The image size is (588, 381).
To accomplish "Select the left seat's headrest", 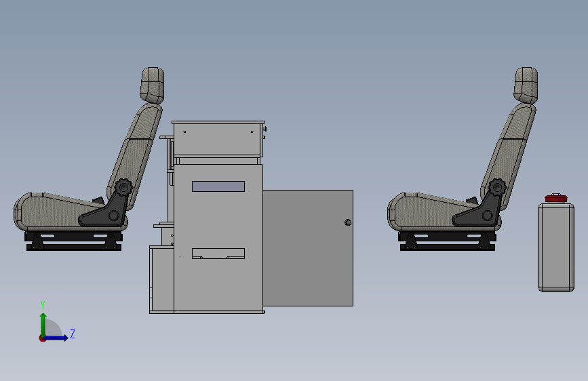I will (152, 85).
